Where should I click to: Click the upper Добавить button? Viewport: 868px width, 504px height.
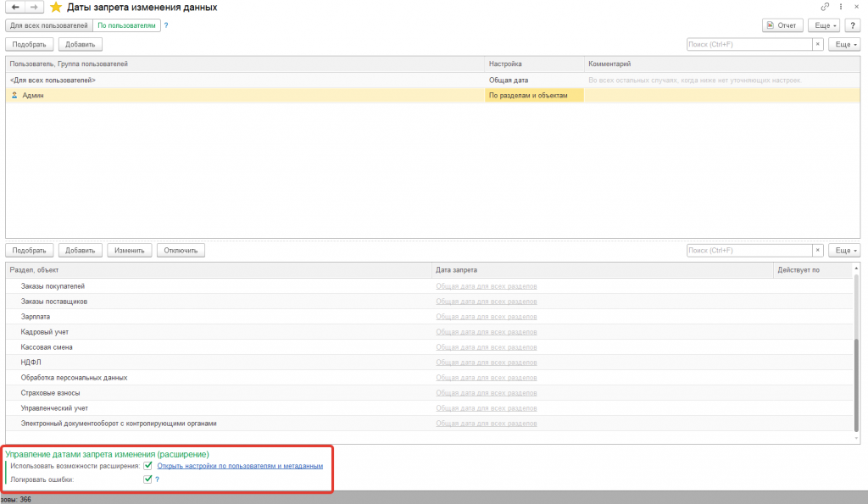click(81, 44)
